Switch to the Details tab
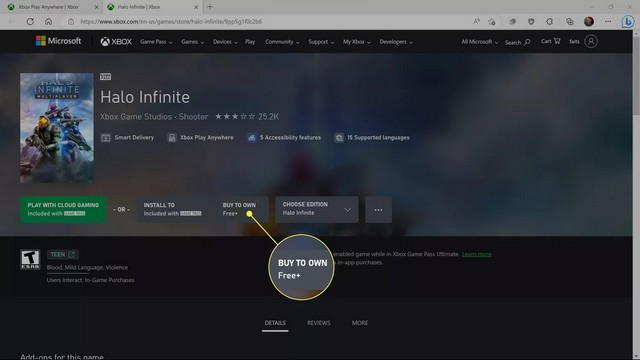 click(x=275, y=323)
